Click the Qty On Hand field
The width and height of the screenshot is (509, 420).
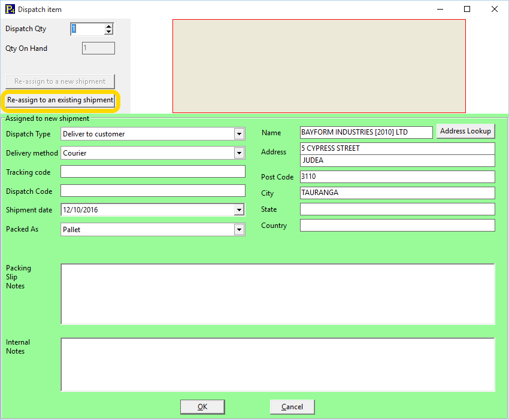[98, 48]
